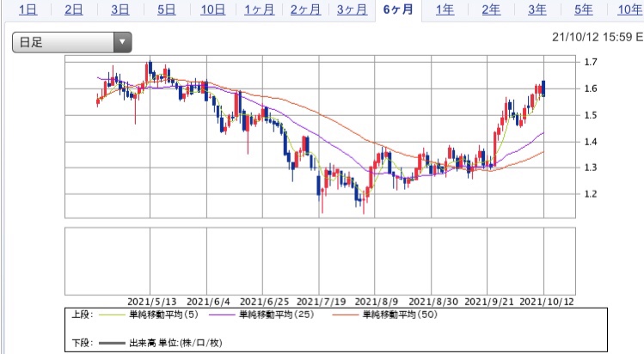The image size is (644, 354).
Task: Click the 2021/5/13 date label
Action: click(152, 302)
